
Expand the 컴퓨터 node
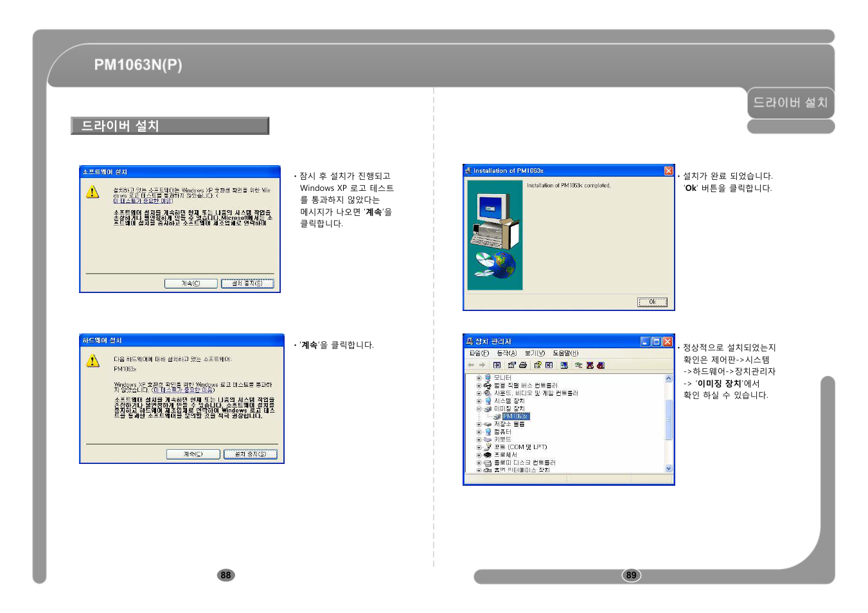479,432
